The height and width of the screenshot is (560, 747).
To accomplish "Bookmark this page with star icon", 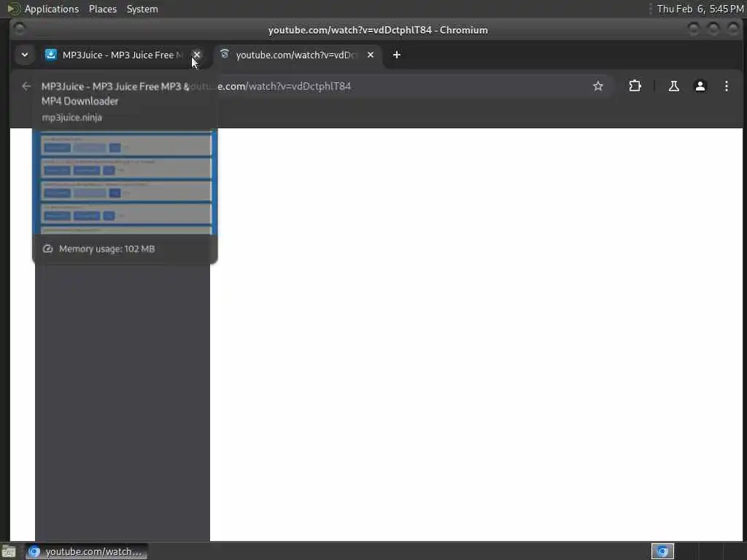I will [x=598, y=86].
